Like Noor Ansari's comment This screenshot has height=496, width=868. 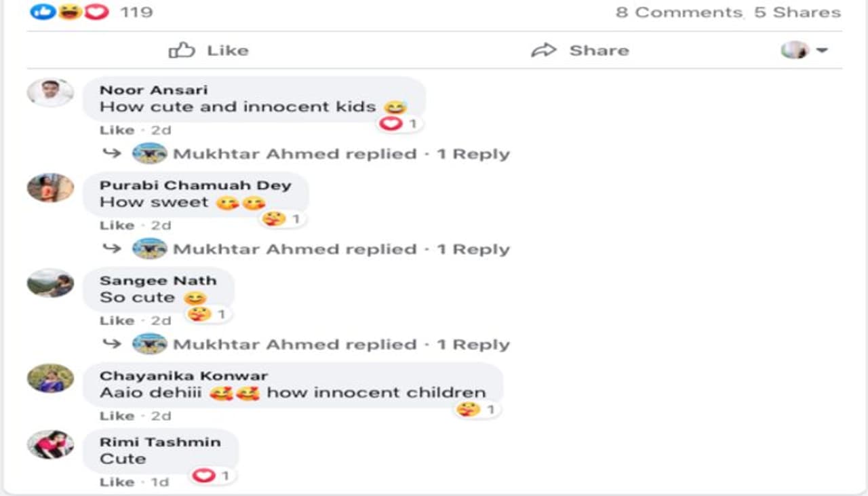pyautogui.click(x=117, y=130)
